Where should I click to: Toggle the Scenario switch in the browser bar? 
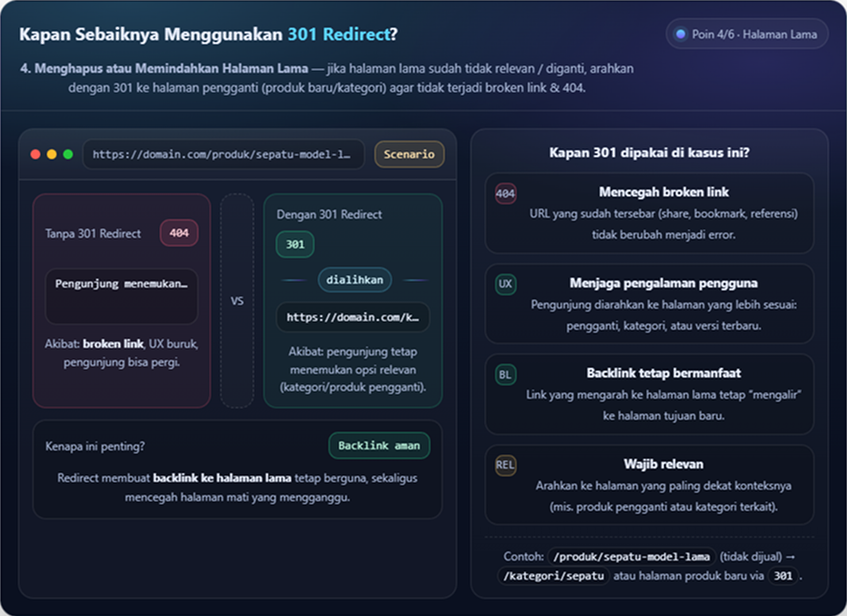[409, 154]
